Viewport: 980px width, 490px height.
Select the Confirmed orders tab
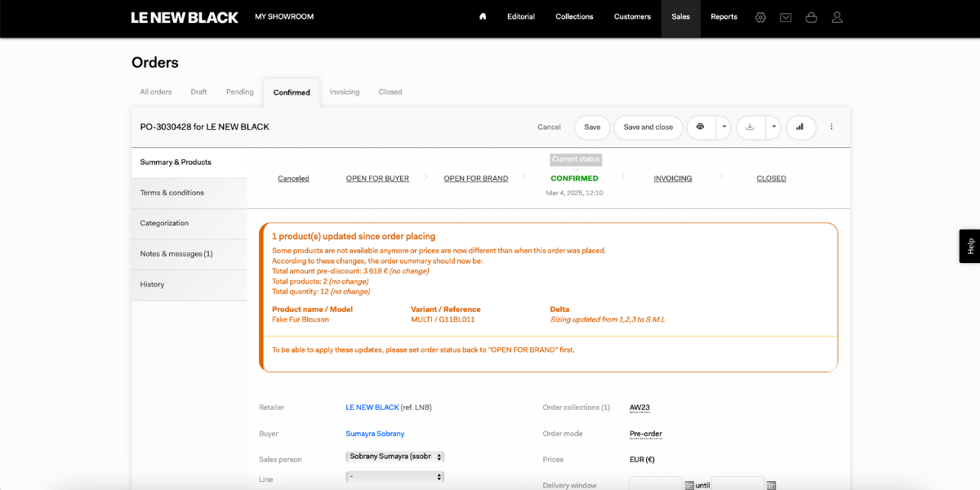pyautogui.click(x=292, y=92)
